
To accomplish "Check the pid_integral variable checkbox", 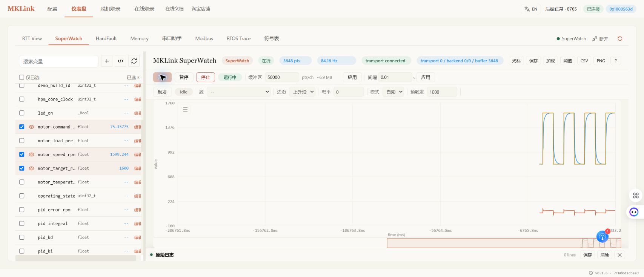I will tap(22, 223).
